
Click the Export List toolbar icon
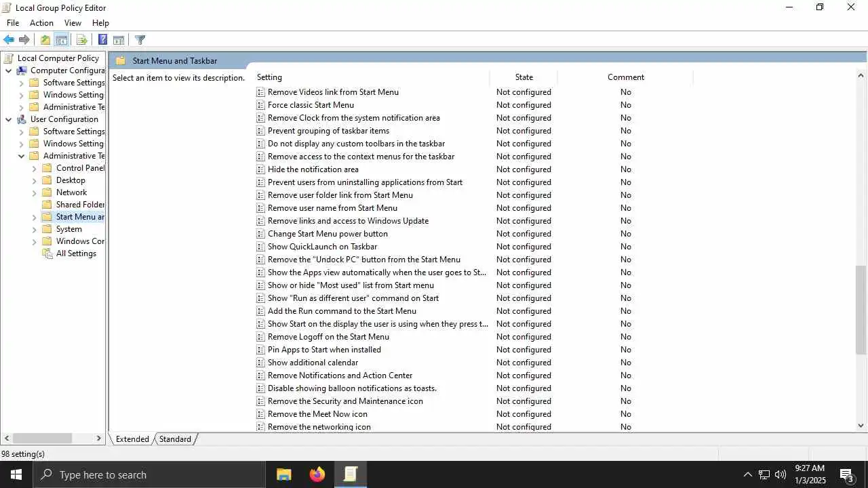[x=82, y=40]
